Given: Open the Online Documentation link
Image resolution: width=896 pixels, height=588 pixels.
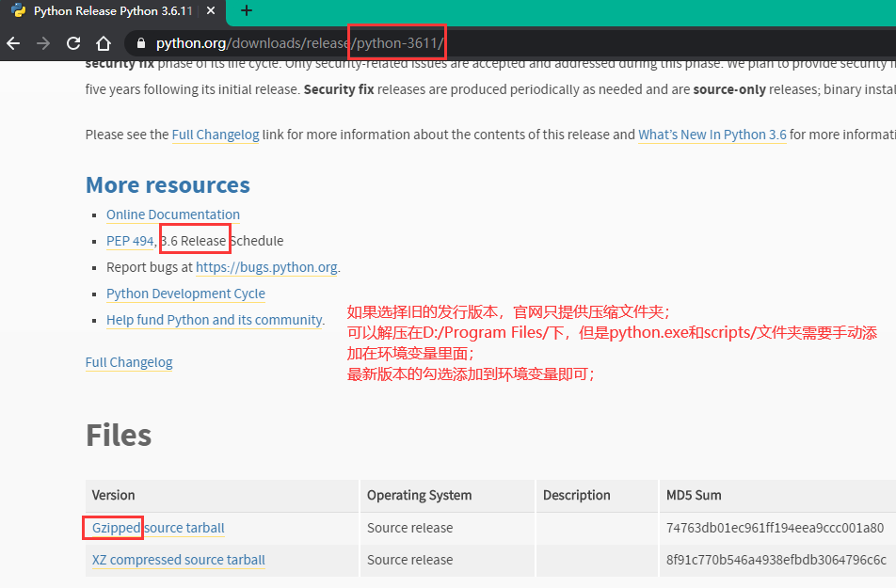Looking at the screenshot, I should click(173, 215).
